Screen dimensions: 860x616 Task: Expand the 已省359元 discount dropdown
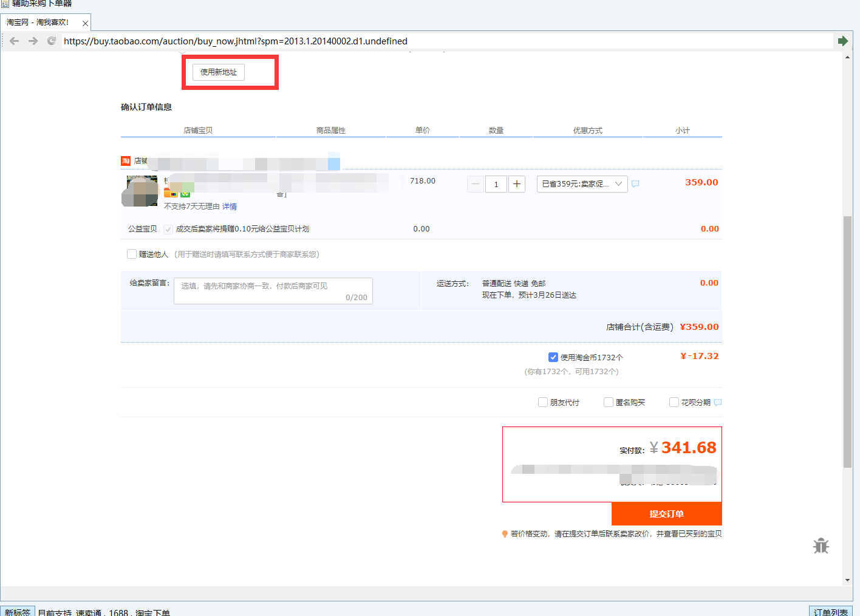tap(582, 184)
